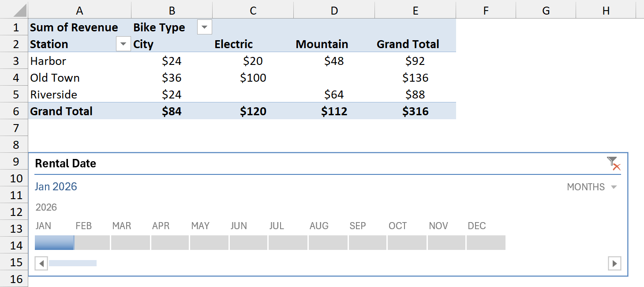The width and height of the screenshot is (644, 287).
Task: Select the JUN period in the timeline
Action: (x=248, y=242)
